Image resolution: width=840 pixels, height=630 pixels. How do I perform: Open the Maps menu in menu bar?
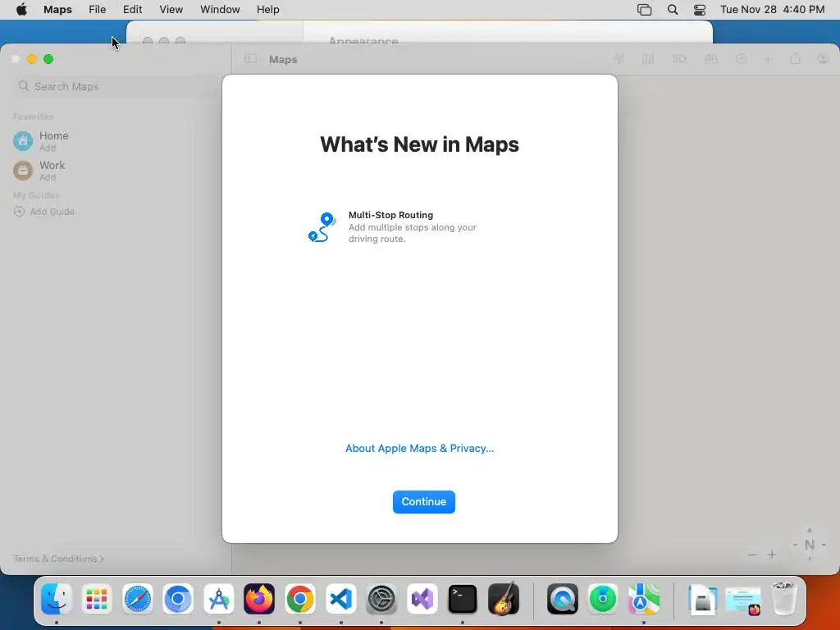pos(58,10)
